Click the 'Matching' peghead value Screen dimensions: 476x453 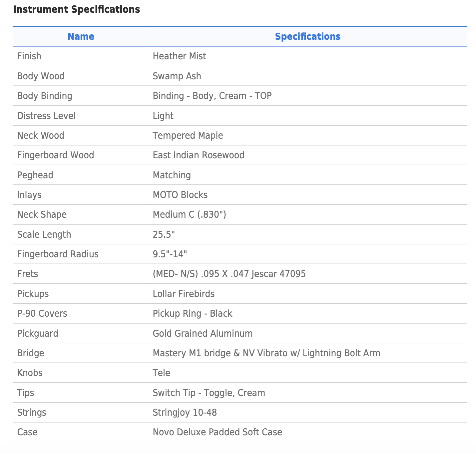172,175
